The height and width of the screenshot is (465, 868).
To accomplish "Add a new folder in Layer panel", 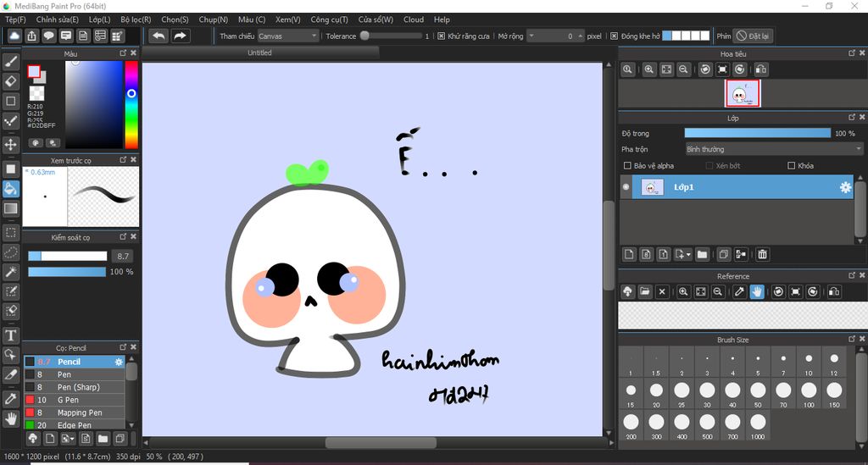I will (702, 254).
